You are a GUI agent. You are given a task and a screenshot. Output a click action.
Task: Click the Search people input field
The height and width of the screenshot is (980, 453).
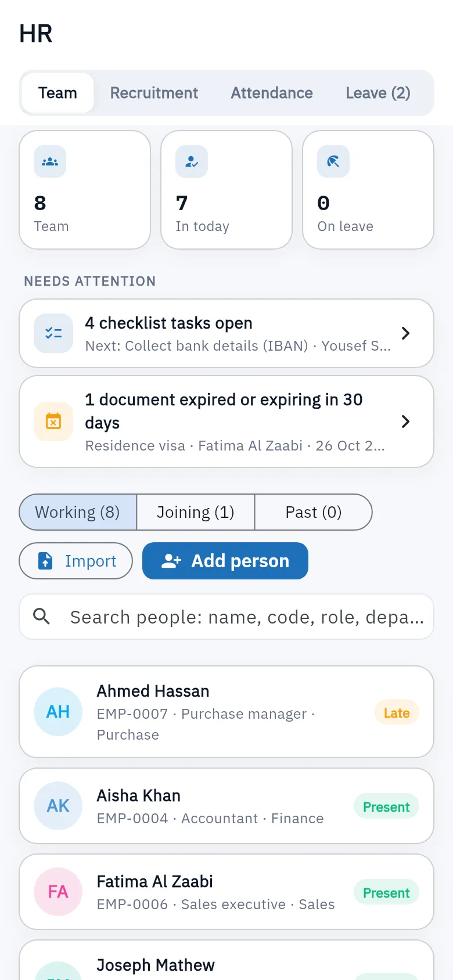click(x=227, y=617)
